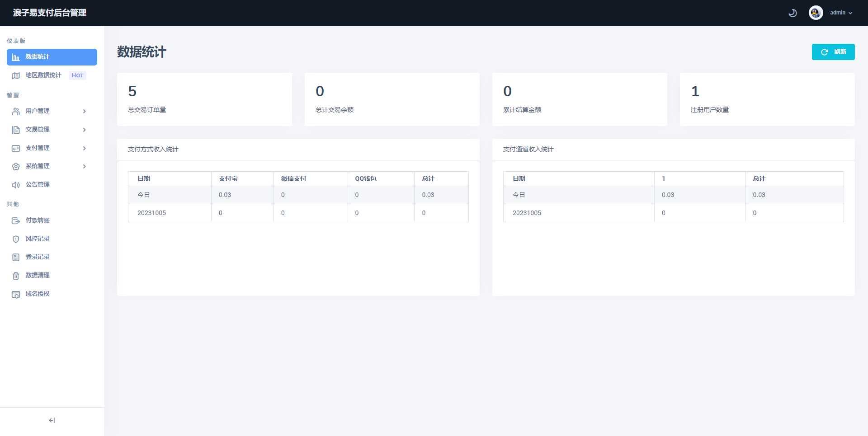Click the 付款转账 transfer icon
The image size is (868, 436).
point(16,220)
